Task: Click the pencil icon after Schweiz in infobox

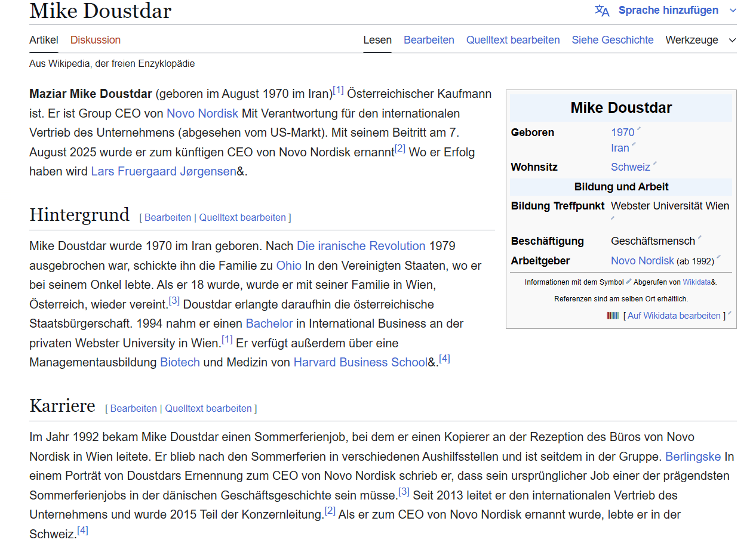Action: 654,164
